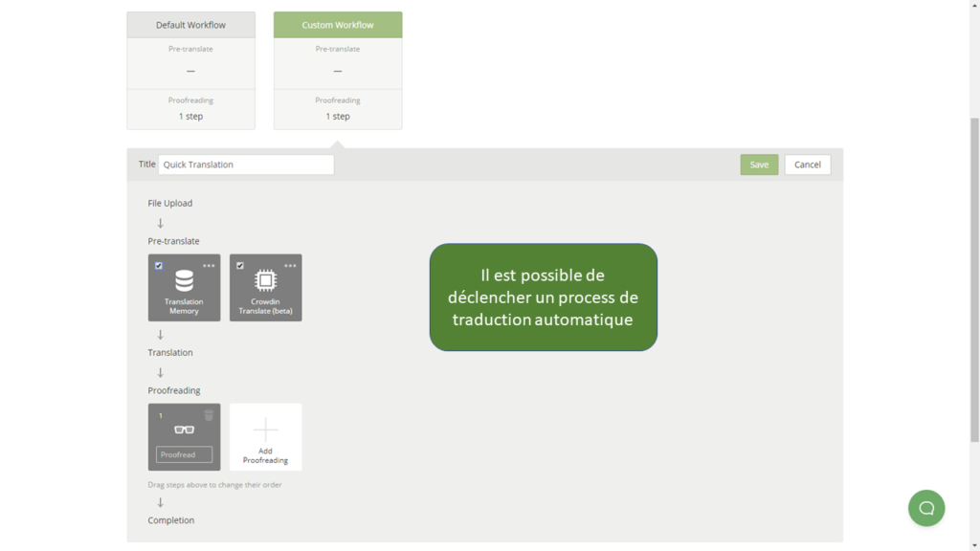Open Translation Memory three-dot options menu

tap(209, 266)
